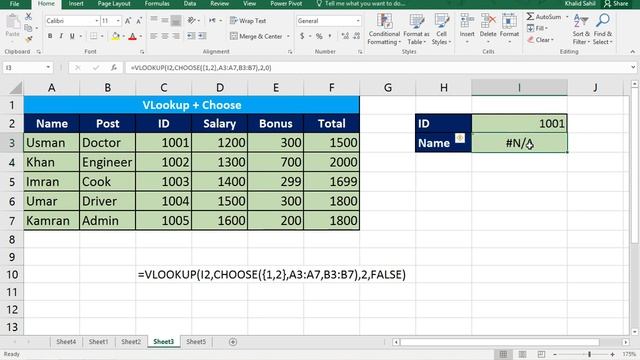Open the General number format dropdown
Screen dimensions: 640x360
[358, 21]
